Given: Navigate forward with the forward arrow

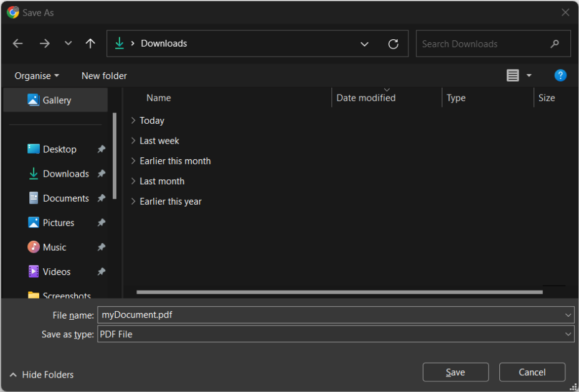Looking at the screenshot, I should tap(44, 44).
